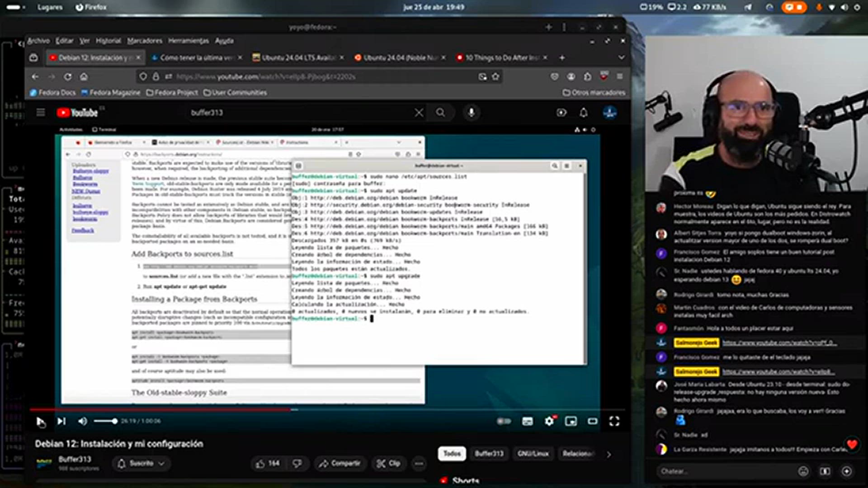Open the Lugares menu in top panel

click(50, 7)
